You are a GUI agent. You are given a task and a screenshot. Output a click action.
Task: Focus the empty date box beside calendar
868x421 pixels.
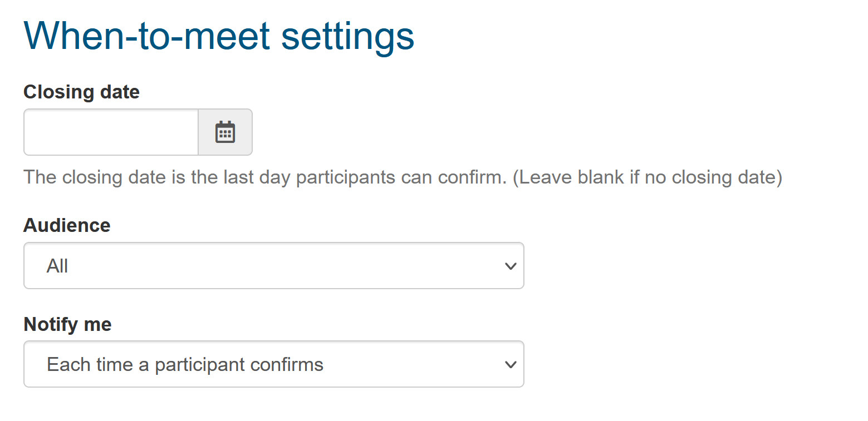click(x=111, y=132)
